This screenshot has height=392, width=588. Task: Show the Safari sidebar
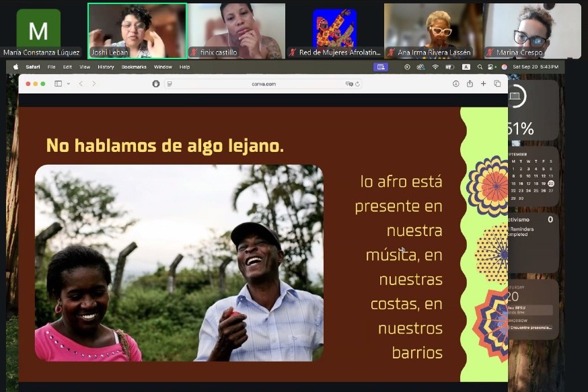(x=58, y=83)
